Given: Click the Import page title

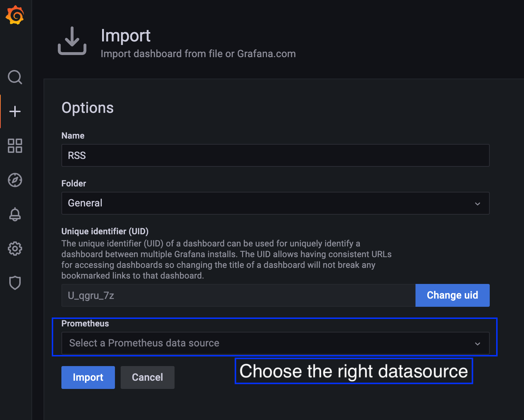Looking at the screenshot, I should pos(126,36).
